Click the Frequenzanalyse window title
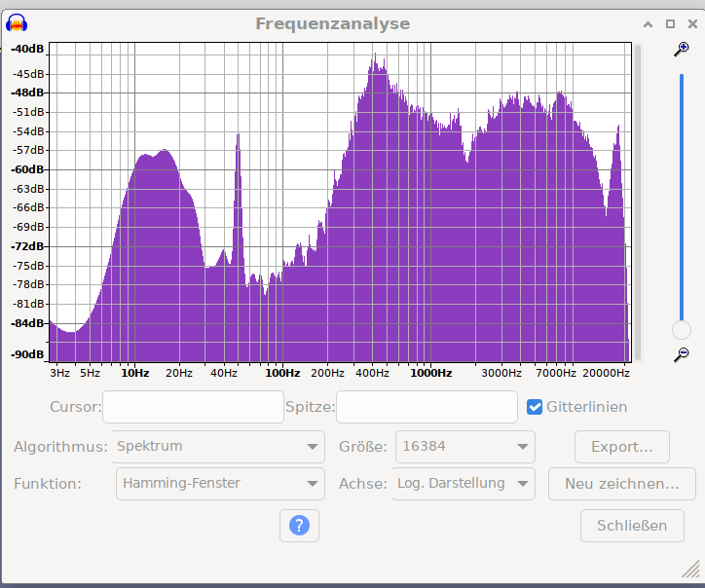 (x=333, y=23)
